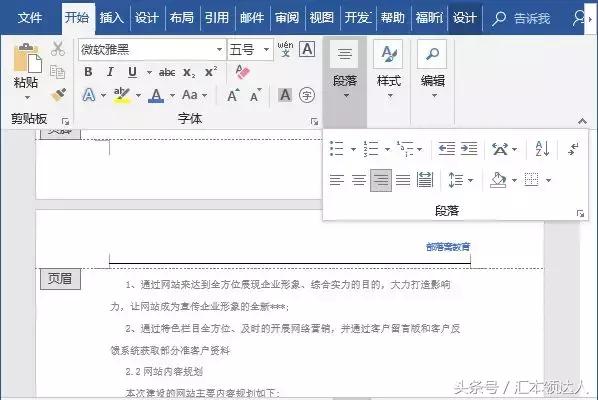
Task: Apply paragraph shading paint bucket
Action: 498,180
